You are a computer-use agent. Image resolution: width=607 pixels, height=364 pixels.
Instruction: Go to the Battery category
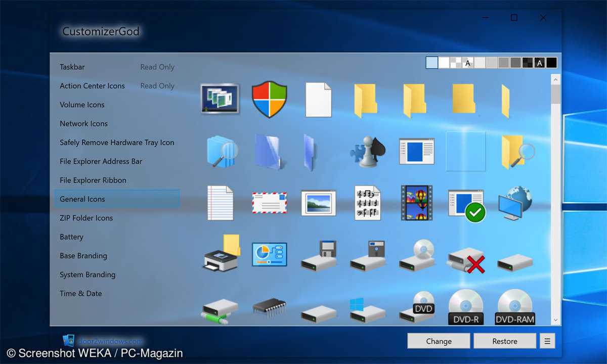(x=71, y=237)
